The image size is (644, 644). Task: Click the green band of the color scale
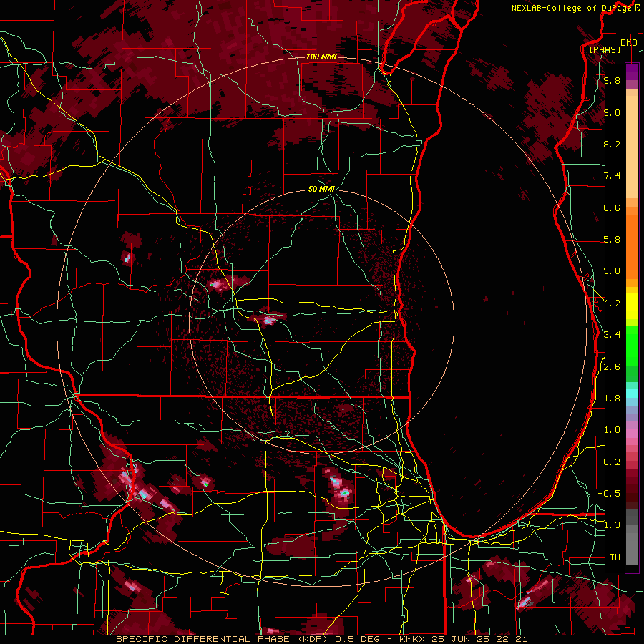[632, 353]
